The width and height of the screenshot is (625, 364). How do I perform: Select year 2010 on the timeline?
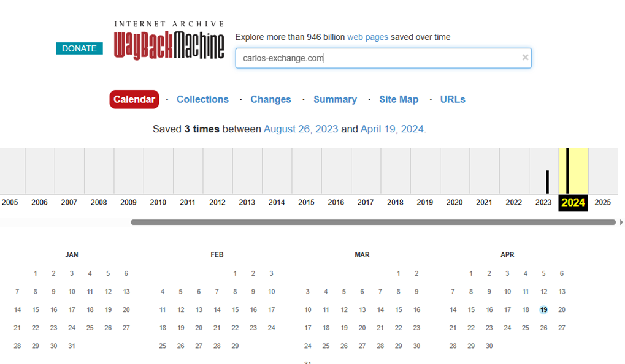(158, 202)
